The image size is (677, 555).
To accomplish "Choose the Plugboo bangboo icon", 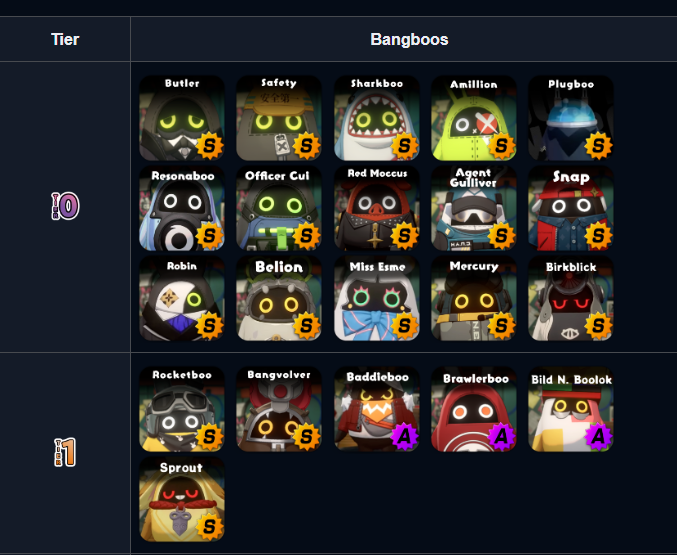I will [x=571, y=118].
